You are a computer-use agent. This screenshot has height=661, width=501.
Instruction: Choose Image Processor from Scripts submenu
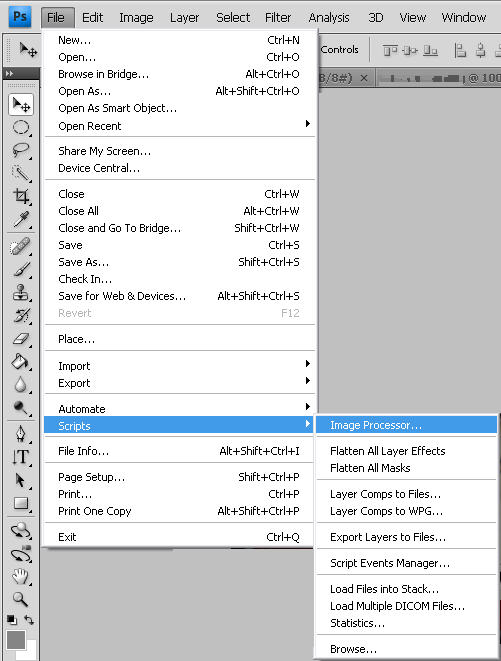(407, 425)
